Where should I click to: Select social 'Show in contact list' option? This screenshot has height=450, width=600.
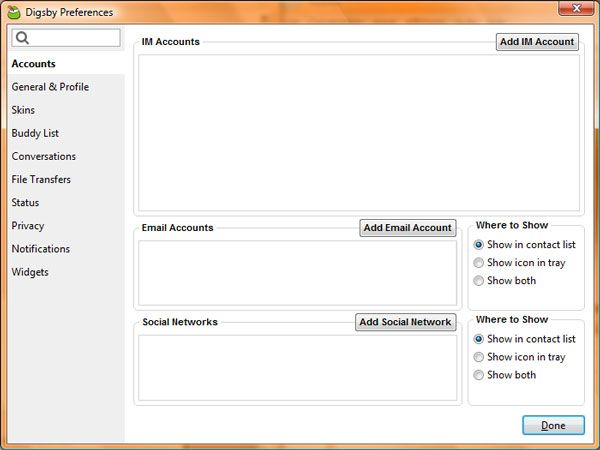click(524, 339)
